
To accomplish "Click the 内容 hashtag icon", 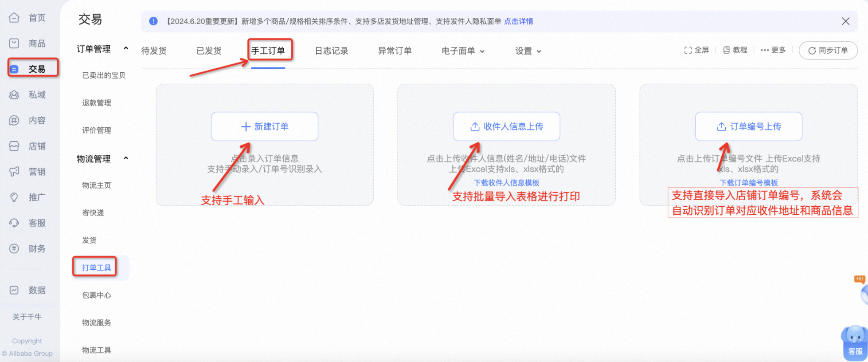I will (14, 120).
